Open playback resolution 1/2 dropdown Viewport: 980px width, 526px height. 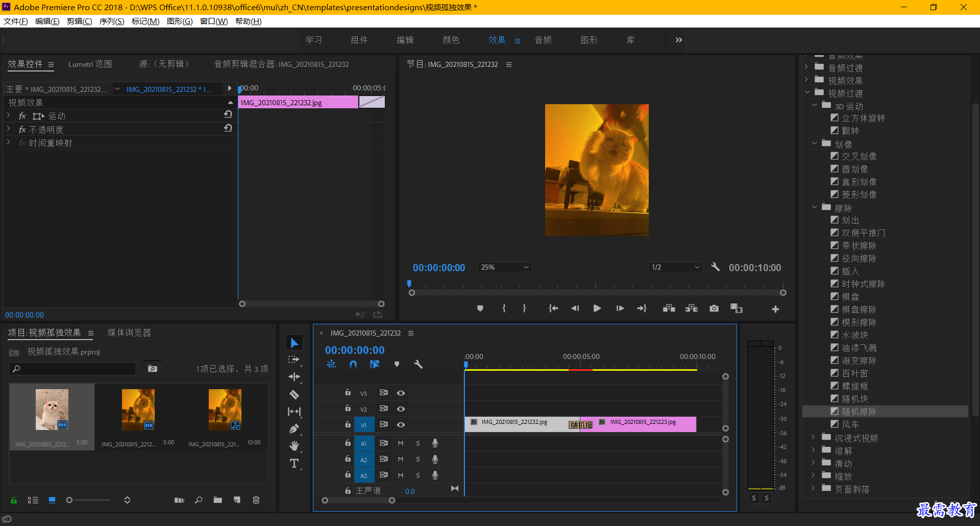(675, 267)
